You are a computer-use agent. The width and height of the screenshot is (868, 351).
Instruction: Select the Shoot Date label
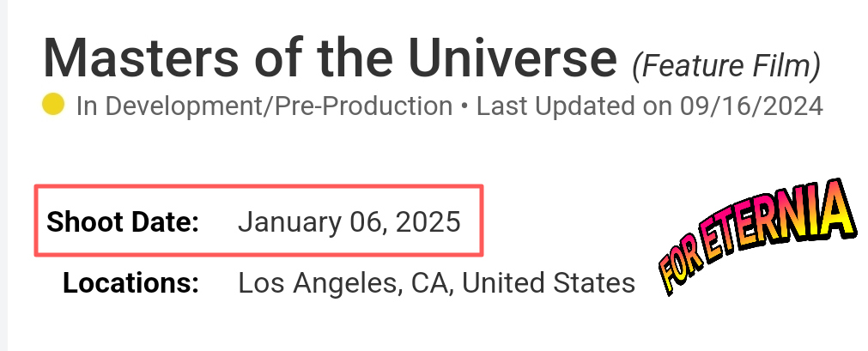coord(123,222)
